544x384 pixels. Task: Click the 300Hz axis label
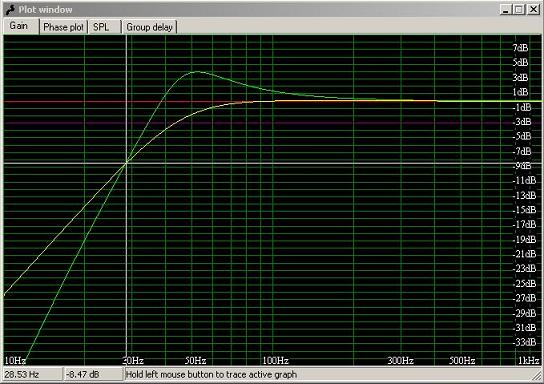(x=400, y=360)
